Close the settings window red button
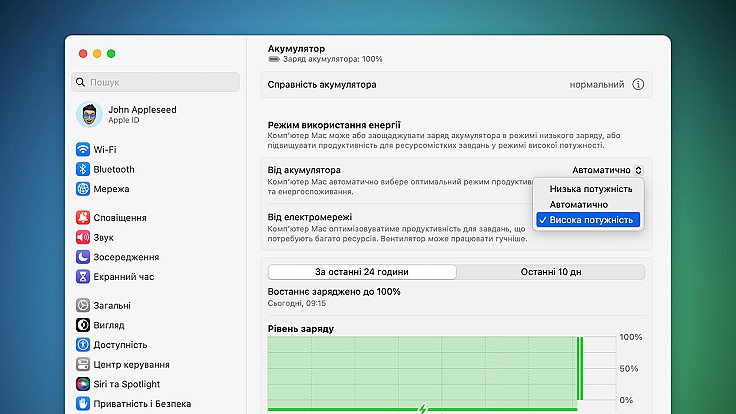This screenshot has height=414, width=736. point(83,54)
